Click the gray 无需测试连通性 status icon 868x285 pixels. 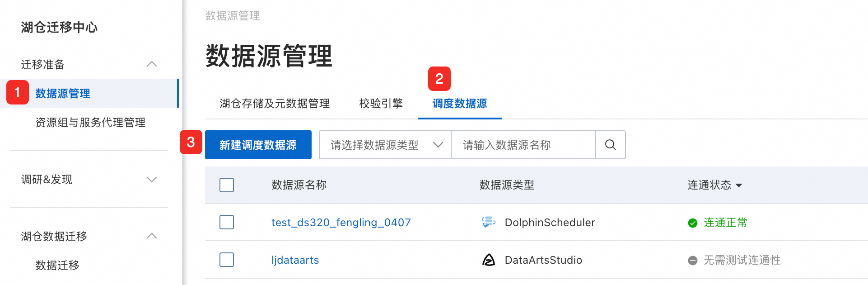coord(692,260)
